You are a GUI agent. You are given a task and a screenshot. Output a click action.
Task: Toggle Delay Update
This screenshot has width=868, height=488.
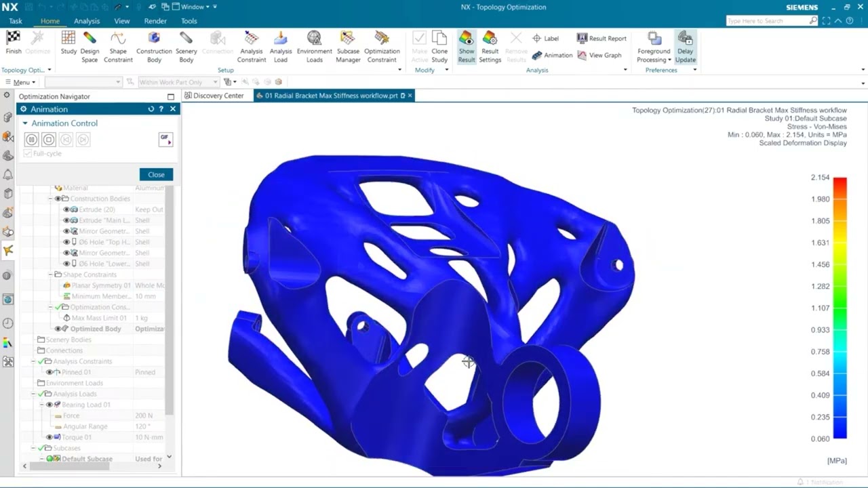(x=685, y=47)
